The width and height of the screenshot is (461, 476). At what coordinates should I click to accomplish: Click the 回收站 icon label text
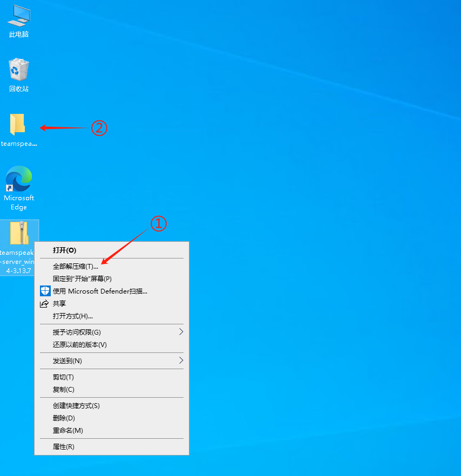point(19,89)
